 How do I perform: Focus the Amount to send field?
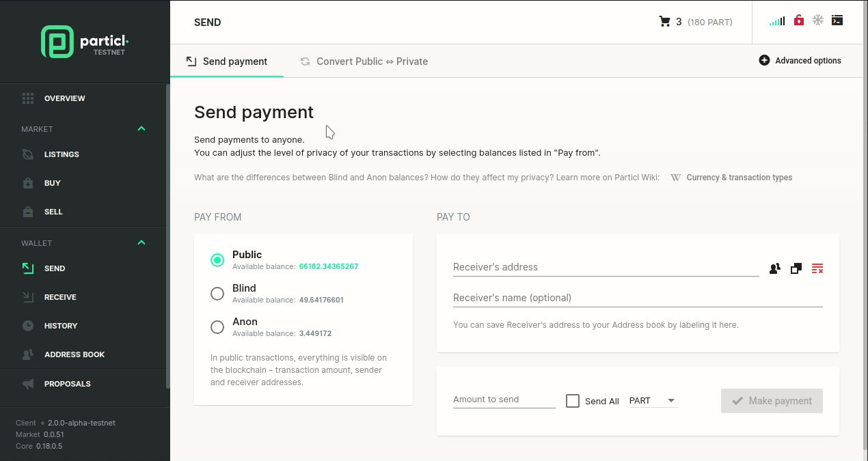pyautogui.click(x=504, y=400)
